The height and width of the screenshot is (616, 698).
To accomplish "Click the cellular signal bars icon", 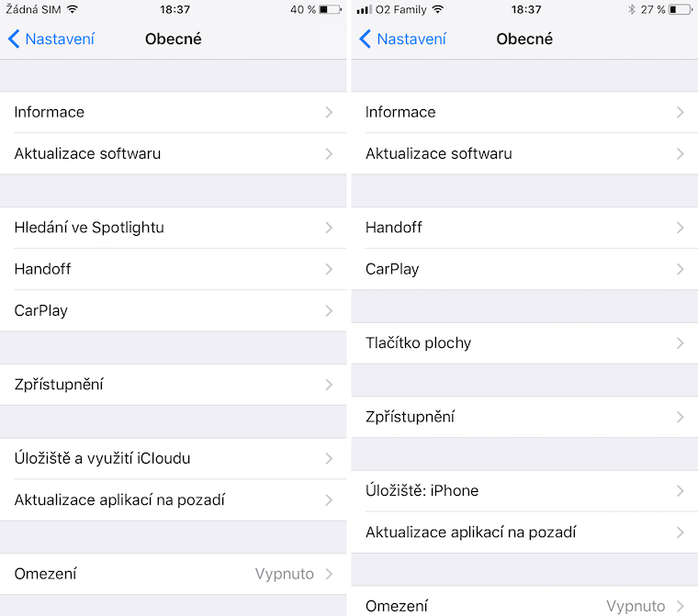I will click(x=364, y=9).
